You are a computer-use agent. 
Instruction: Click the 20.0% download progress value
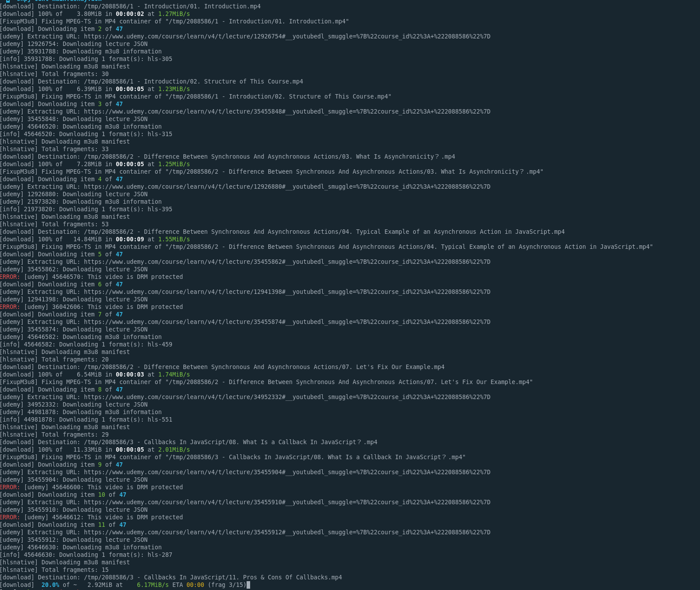[50, 585]
